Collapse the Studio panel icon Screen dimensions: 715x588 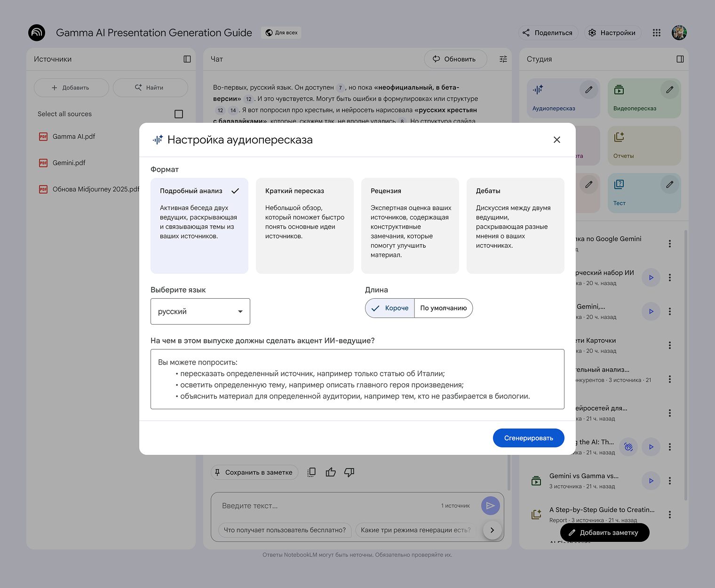(680, 59)
